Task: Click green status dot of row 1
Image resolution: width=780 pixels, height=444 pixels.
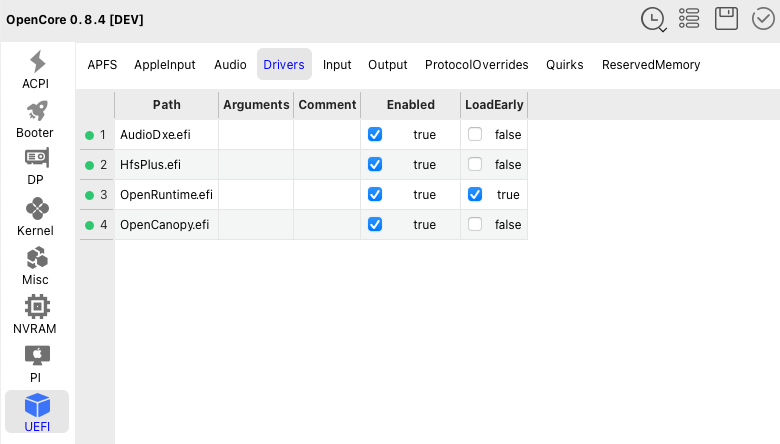Action: click(90, 135)
